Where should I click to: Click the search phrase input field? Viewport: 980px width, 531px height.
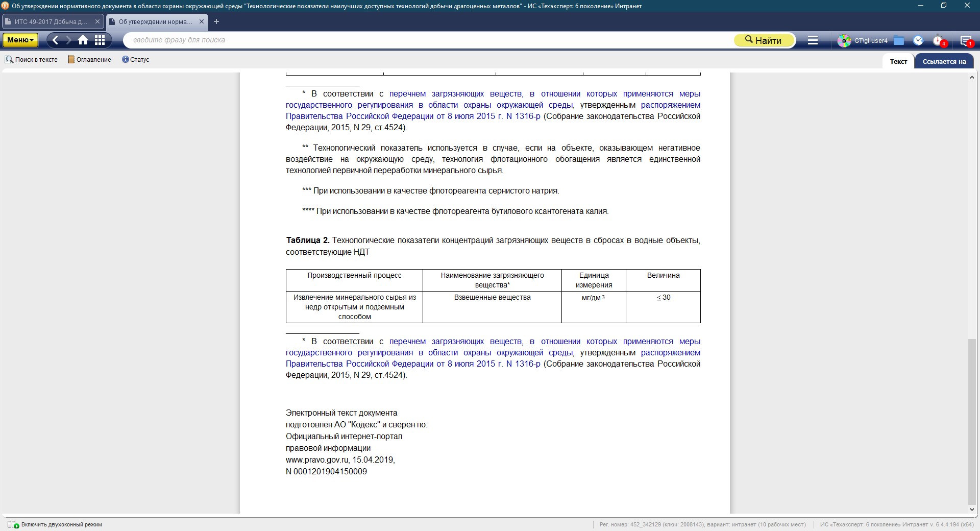click(x=429, y=40)
